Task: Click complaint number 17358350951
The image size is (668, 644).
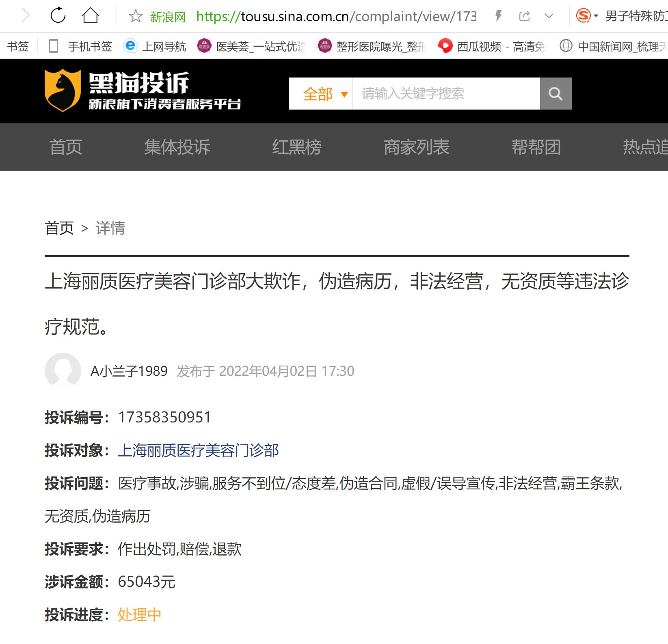Action: click(x=164, y=417)
